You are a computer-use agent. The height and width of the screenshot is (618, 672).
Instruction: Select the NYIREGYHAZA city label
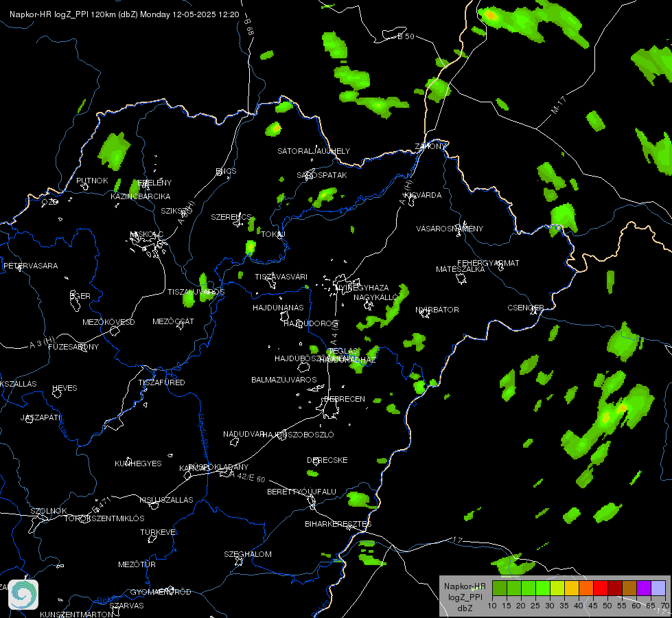point(363,288)
